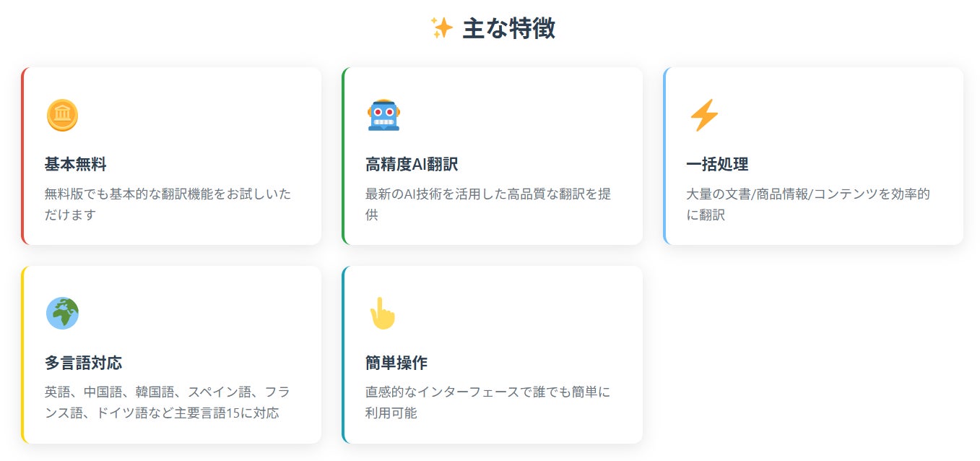The width and height of the screenshot is (980, 461).
Task: Select the 多言語対応 card title
Action: click(x=83, y=363)
